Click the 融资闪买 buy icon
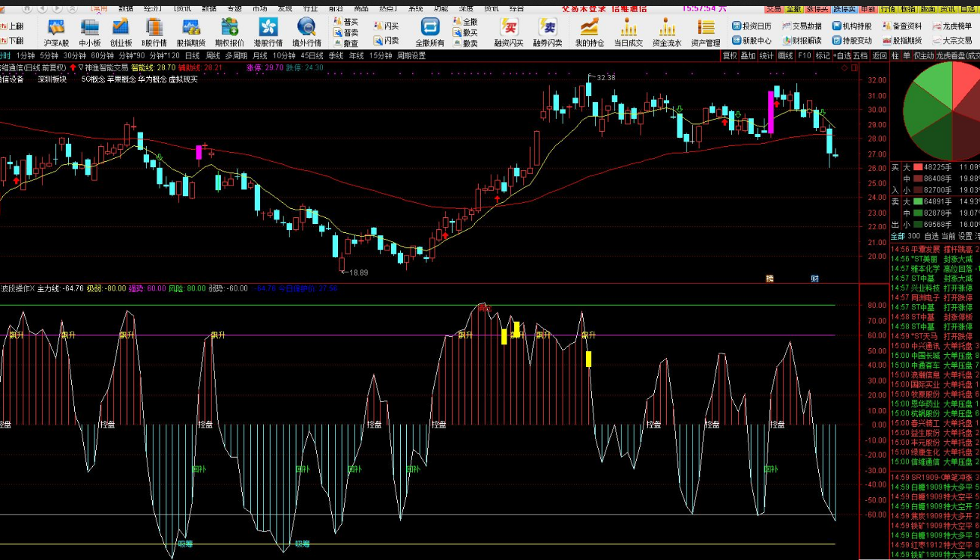 click(x=510, y=28)
